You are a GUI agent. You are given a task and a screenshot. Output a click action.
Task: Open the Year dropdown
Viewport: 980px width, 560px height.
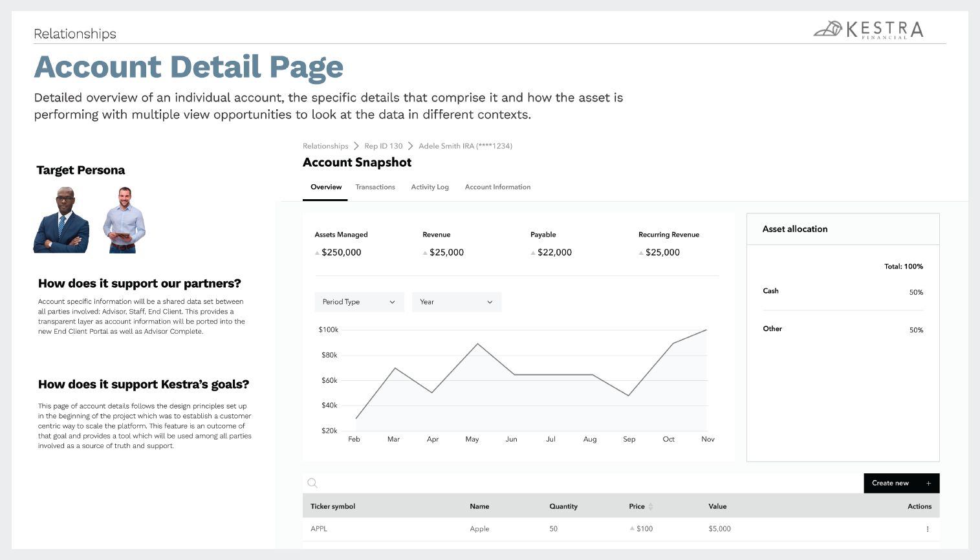tap(457, 302)
